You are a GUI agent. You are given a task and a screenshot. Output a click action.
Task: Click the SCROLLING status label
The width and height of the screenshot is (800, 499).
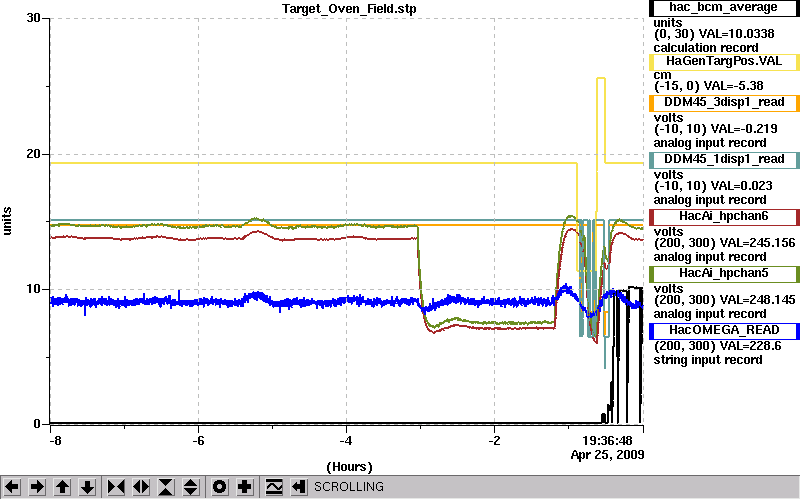click(x=348, y=487)
